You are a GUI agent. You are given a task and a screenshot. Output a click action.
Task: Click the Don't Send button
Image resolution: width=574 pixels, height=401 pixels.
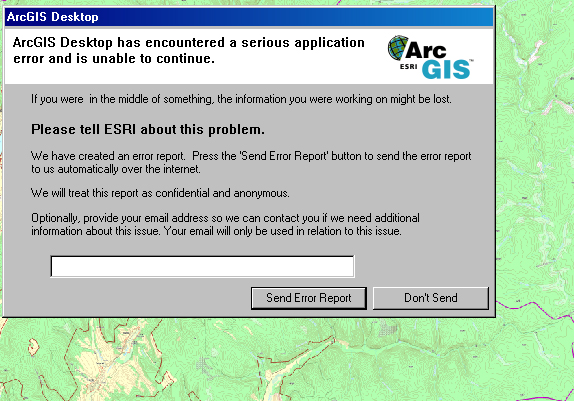(430, 298)
